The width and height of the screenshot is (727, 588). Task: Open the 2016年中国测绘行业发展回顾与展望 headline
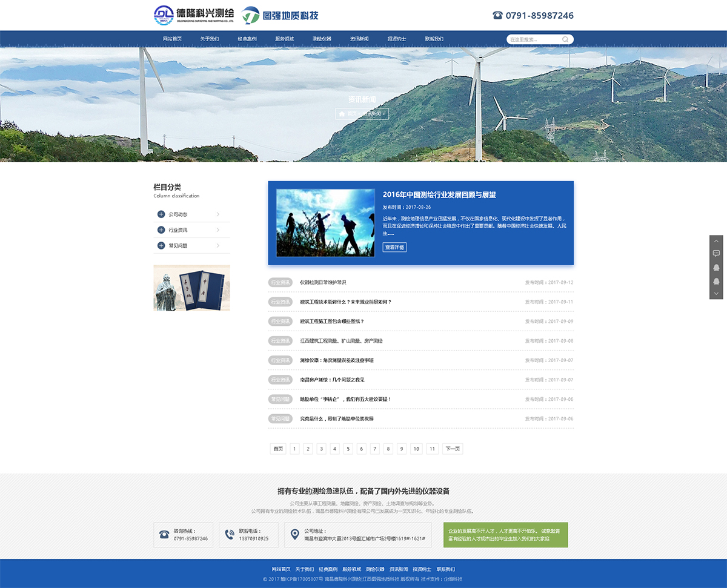click(439, 195)
